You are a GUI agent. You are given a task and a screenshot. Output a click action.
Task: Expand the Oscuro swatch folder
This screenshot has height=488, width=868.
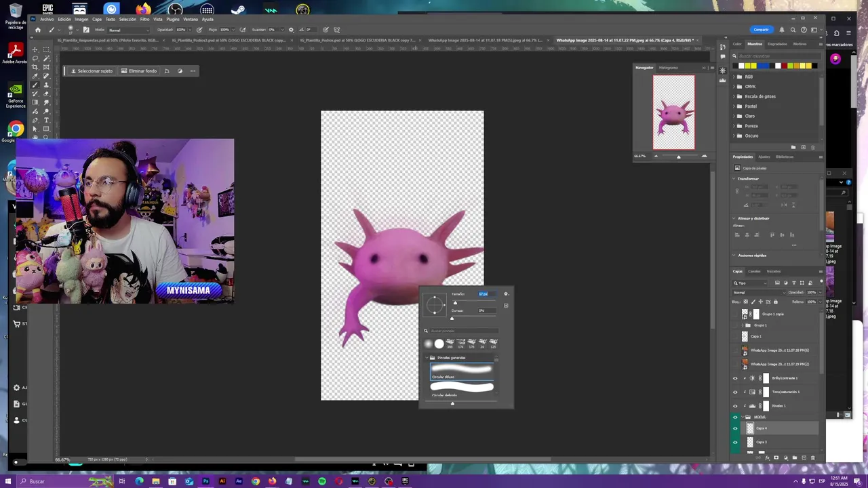[x=734, y=136]
